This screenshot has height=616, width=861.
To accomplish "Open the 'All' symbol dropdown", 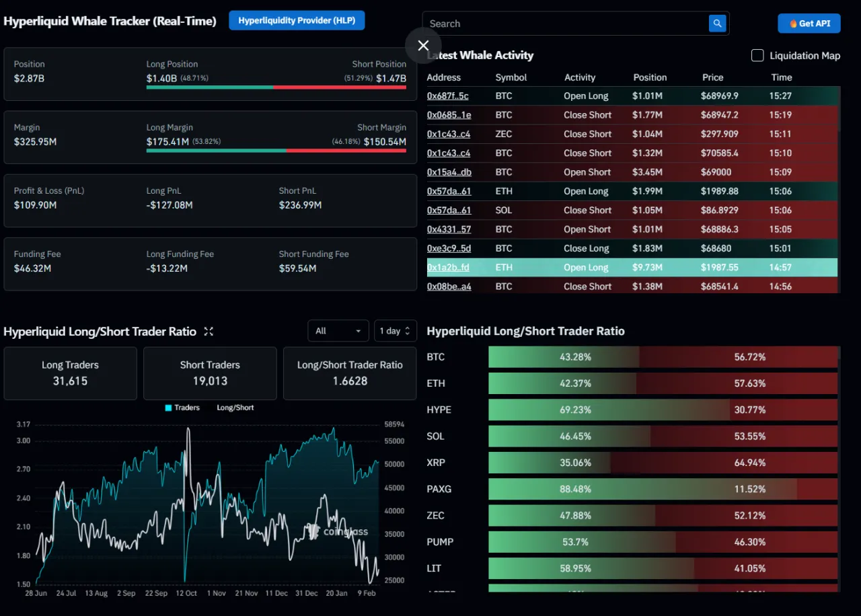I will (338, 331).
